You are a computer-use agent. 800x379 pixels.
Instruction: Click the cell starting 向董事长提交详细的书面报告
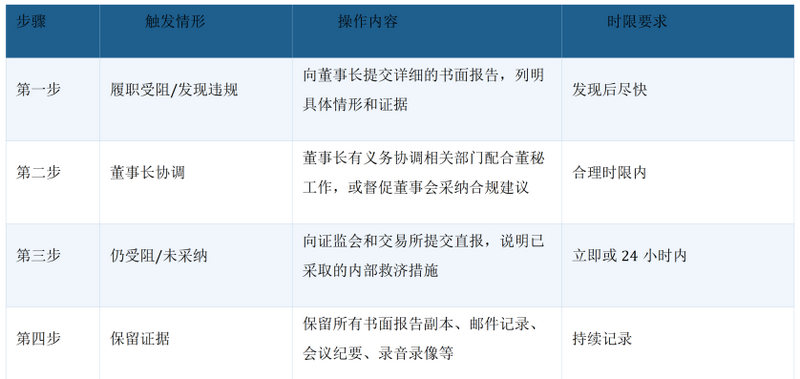coord(427,99)
